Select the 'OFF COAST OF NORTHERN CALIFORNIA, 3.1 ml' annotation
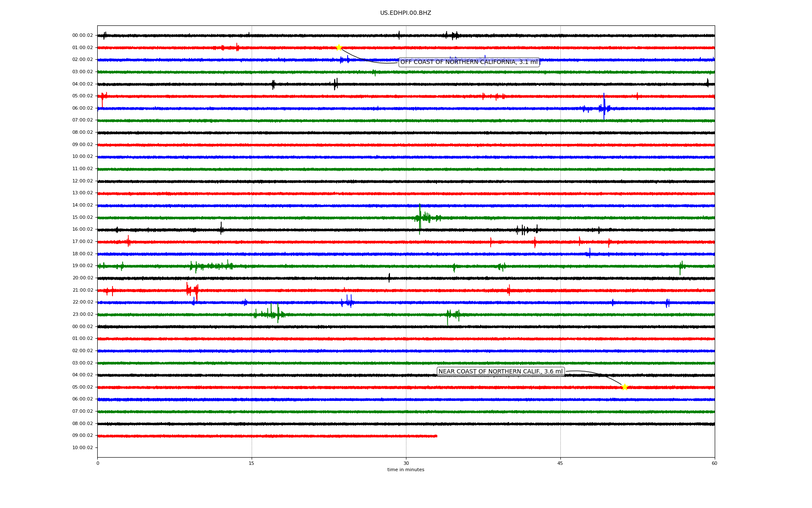812x508 pixels. (469, 62)
